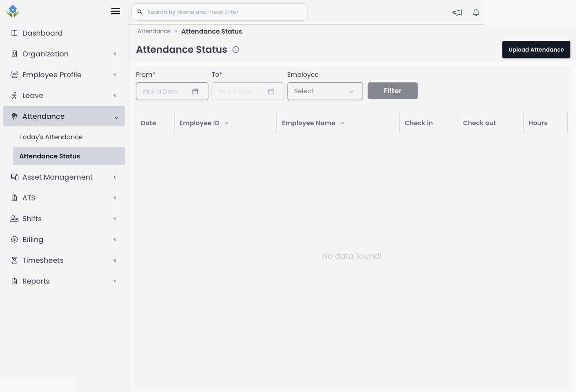Select Attendance Status submenu item
This screenshot has width=576, height=392.
click(x=69, y=156)
